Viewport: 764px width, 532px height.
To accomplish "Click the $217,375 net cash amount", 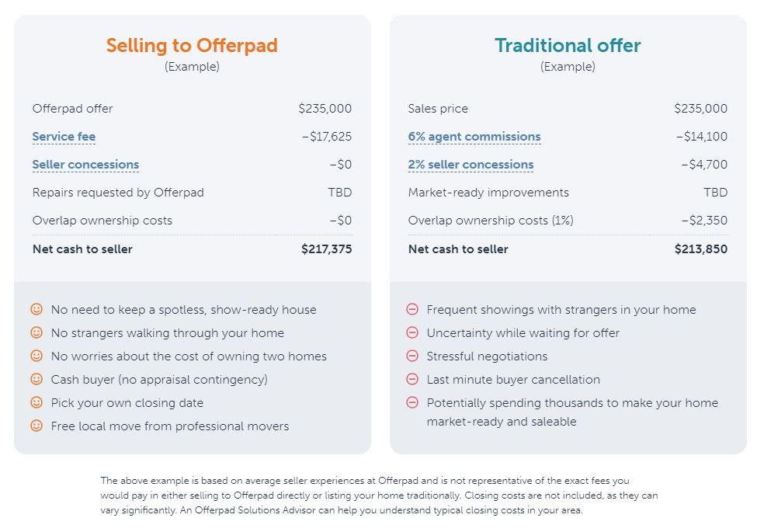I will pos(326,249).
